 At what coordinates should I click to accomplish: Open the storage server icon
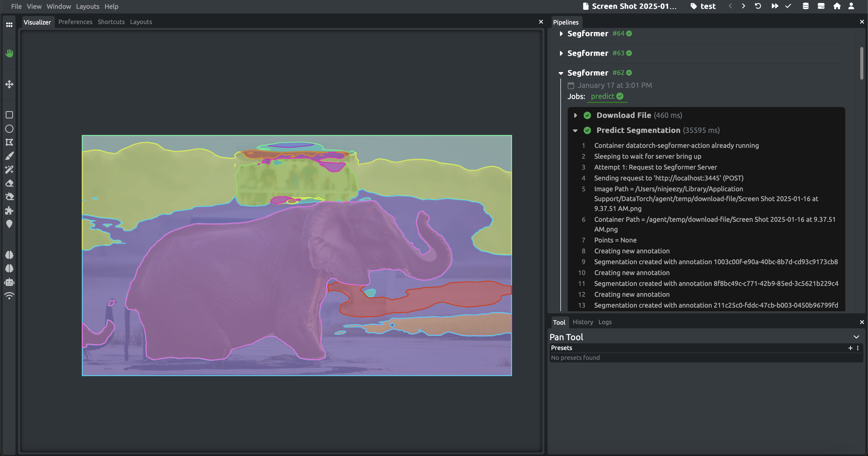tap(821, 6)
